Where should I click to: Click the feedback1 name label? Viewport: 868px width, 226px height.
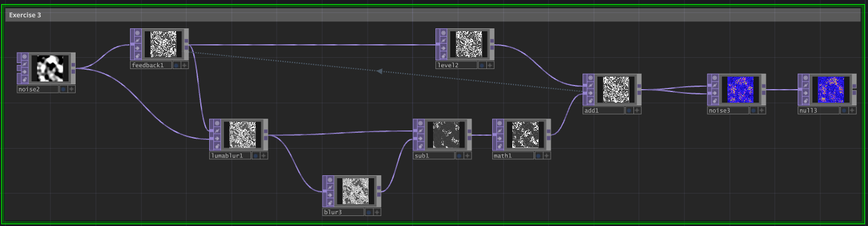tap(151, 65)
